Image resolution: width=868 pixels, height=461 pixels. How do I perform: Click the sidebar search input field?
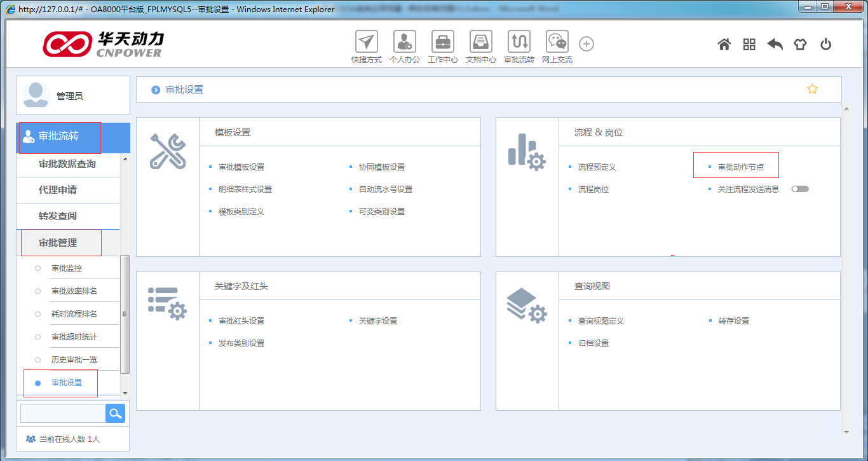62,413
